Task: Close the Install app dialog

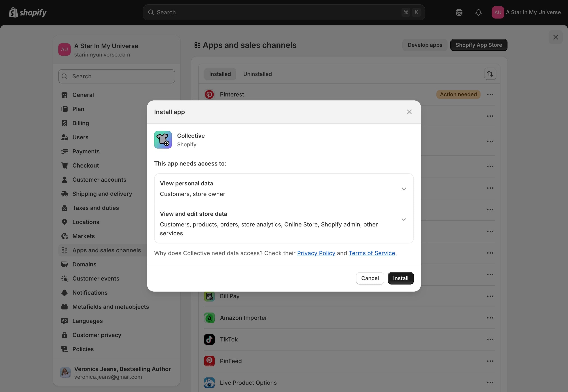Action: 409,112
